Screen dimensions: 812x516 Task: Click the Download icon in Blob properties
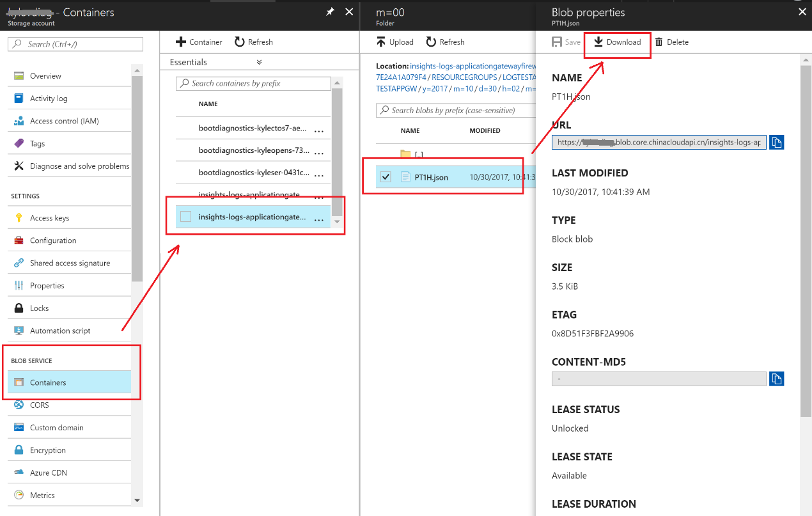[x=598, y=42]
